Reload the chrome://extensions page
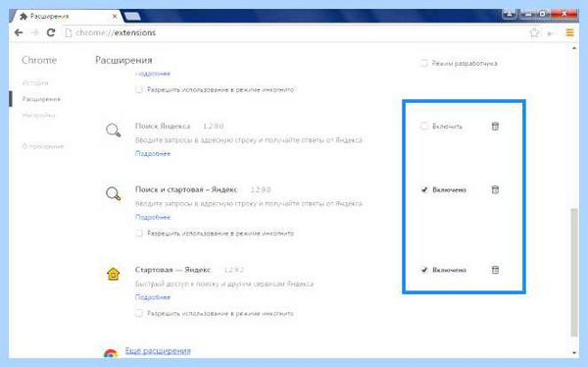 [x=51, y=32]
